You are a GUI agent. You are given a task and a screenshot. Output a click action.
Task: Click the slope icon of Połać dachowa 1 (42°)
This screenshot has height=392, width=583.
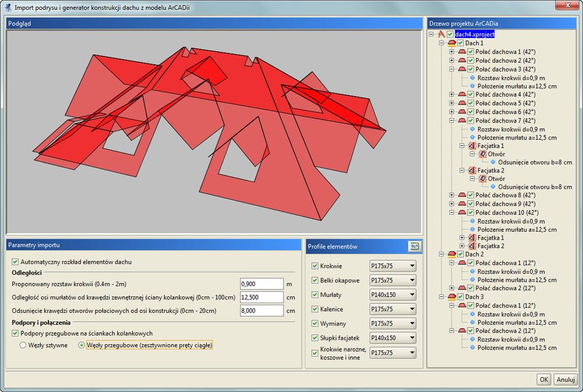(462, 52)
